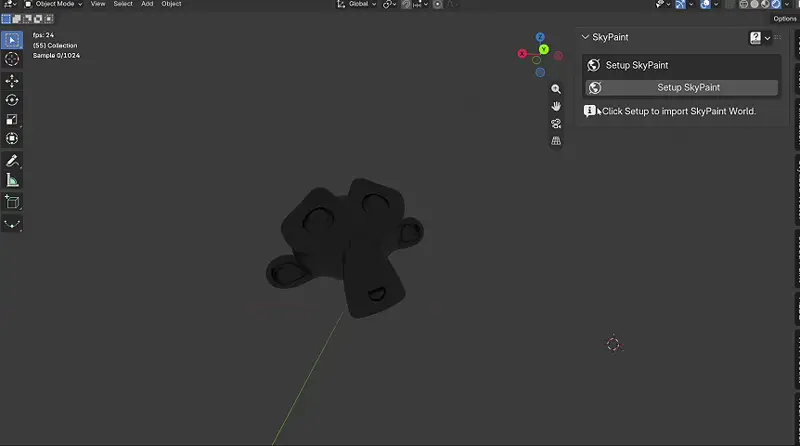
Task: Click the blue Z axis on the gizmo
Action: pos(540,37)
